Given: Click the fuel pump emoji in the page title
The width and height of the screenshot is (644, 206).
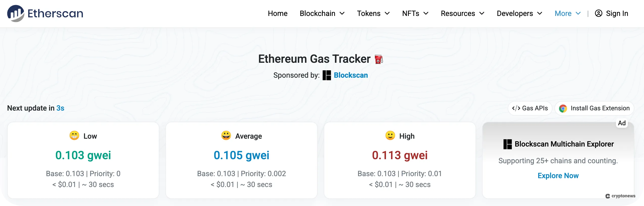Looking at the screenshot, I should [x=378, y=59].
